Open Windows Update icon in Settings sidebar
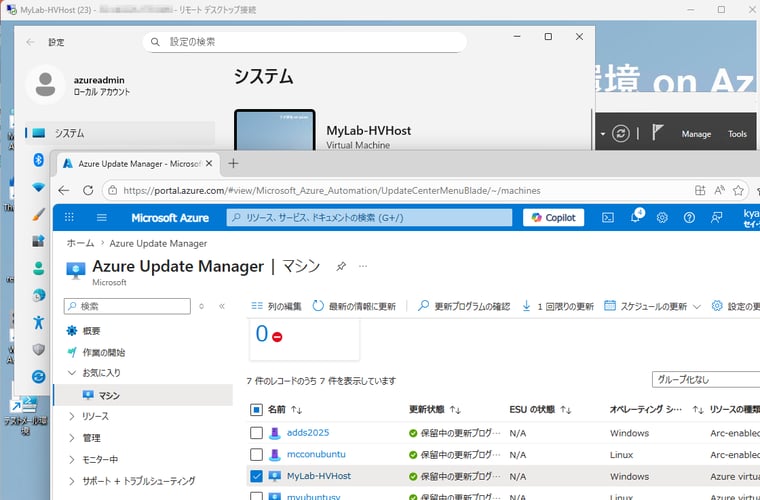The width and height of the screenshot is (760, 500). point(38,376)
